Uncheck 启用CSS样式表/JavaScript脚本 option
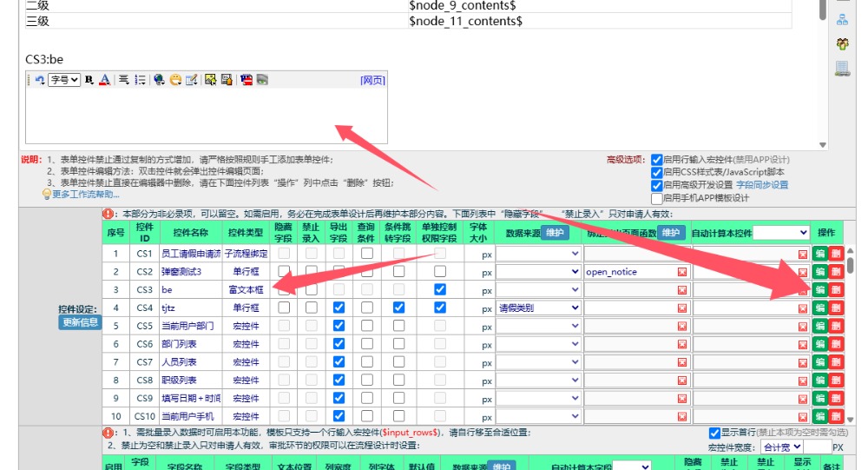Viewport: 868px width, 470px height. point(656,172)
